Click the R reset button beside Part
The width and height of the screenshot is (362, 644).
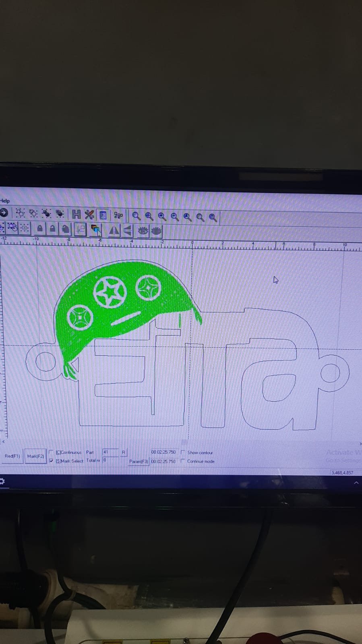coord(124,453)
